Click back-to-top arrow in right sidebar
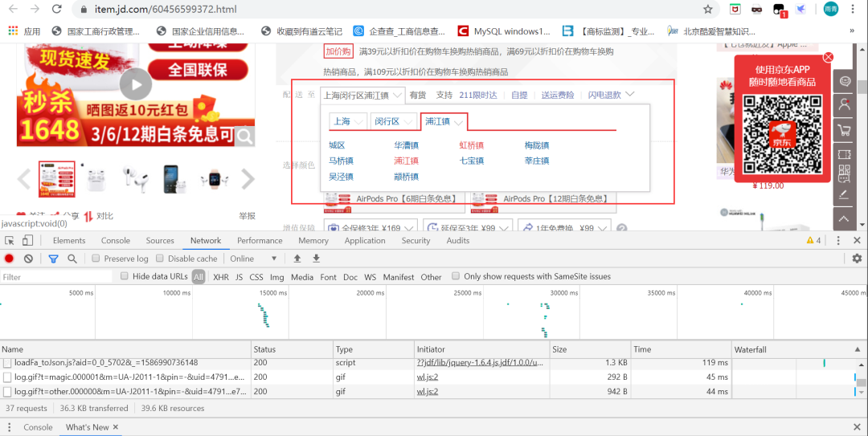 pos(844,219)
